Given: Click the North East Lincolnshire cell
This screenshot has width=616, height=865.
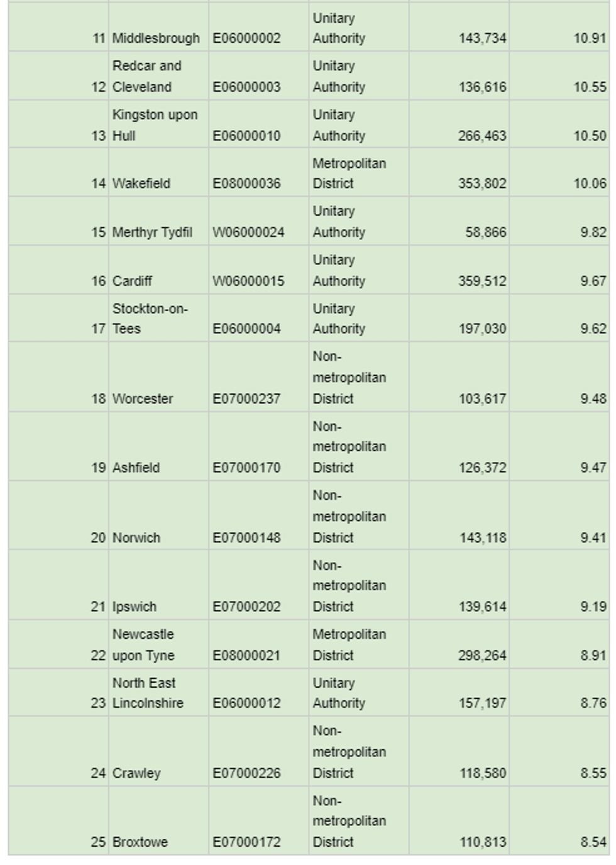Looking at the screenshot, I should (148, 693).
